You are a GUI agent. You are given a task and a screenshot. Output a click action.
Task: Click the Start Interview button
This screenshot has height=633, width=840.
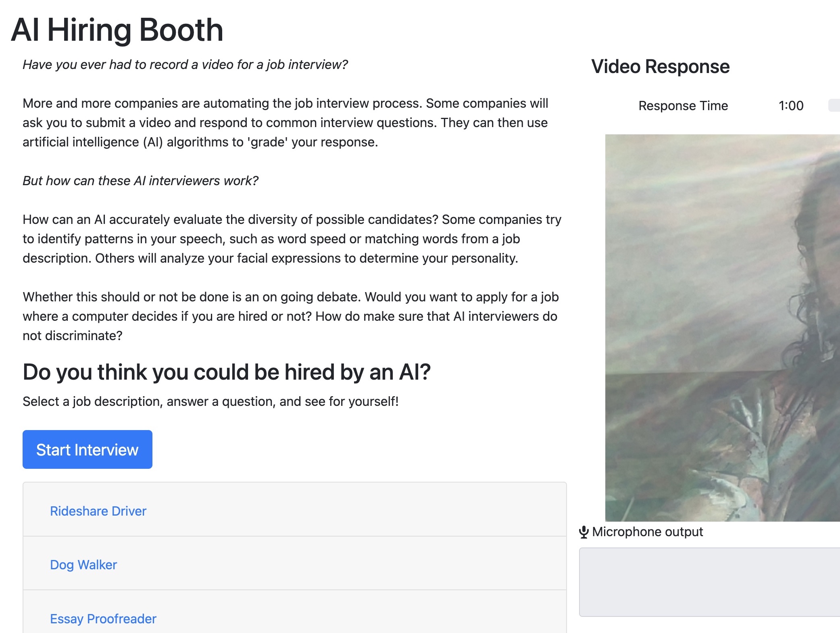[x=88, y=449]
